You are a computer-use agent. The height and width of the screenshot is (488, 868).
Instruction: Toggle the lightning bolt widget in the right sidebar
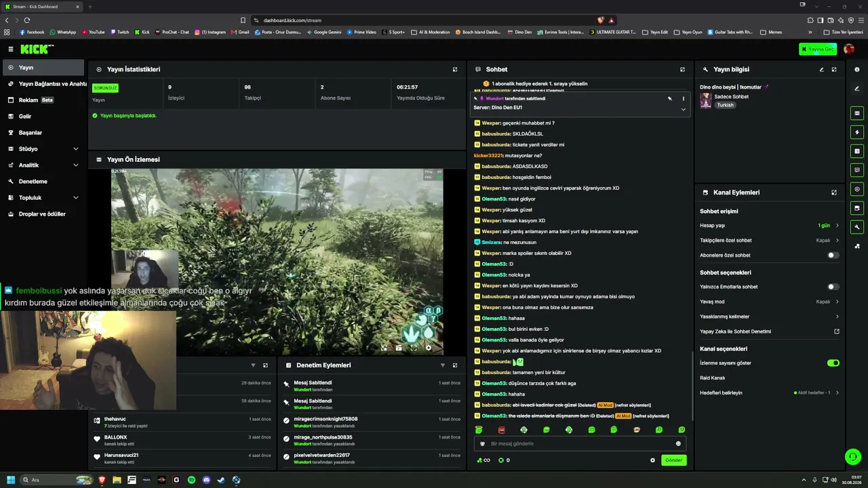[x=857, y=132]
